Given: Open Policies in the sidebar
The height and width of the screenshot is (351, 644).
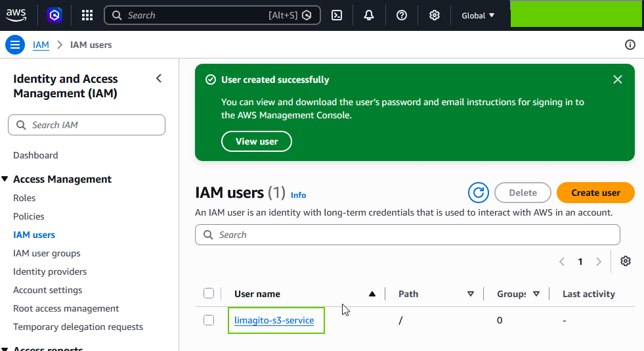Looking at the screenshot, I should (x=29, y=217).
